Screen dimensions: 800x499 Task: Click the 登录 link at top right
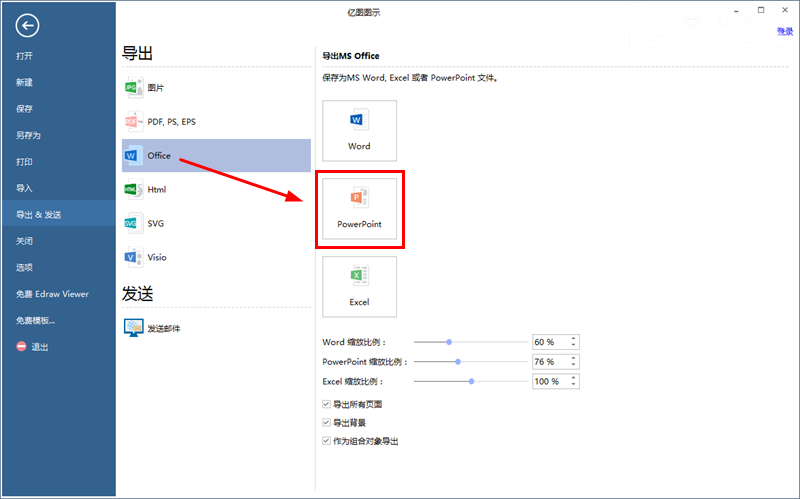point(785,32)
